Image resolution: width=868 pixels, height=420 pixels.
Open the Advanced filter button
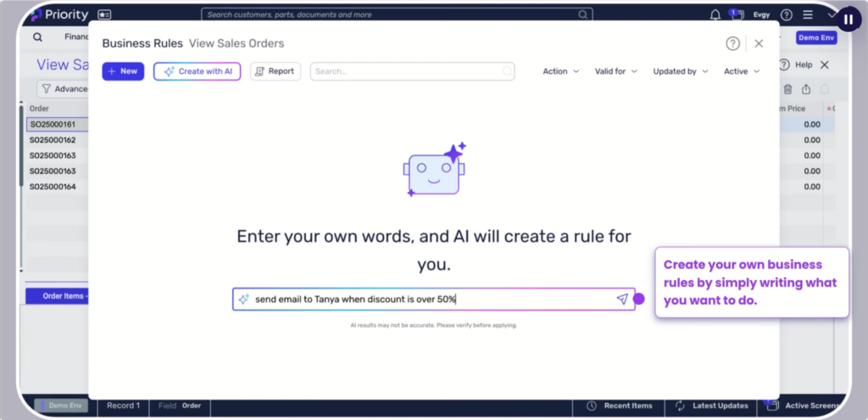pos(63,88)
